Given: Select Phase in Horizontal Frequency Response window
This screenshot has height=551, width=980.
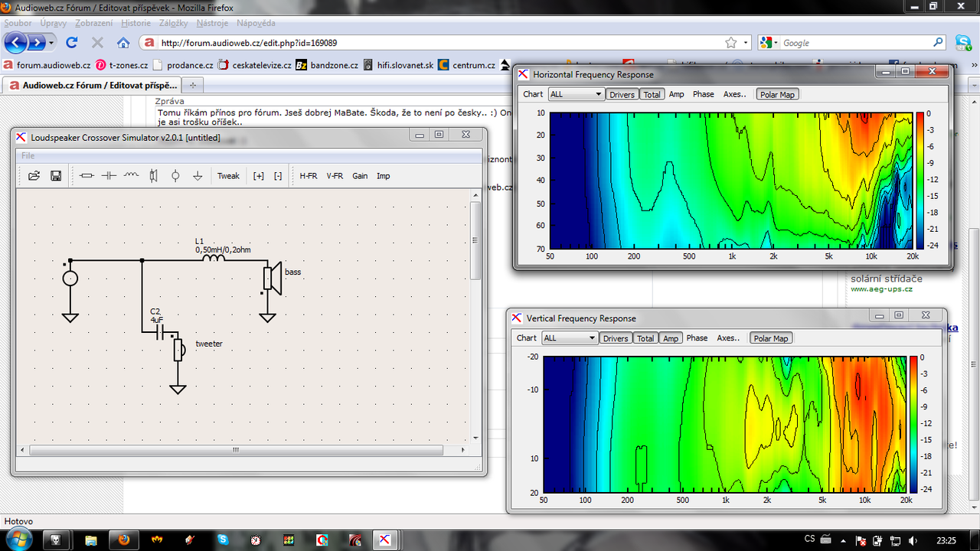Looking at the screenshot, I should [703, 95].
